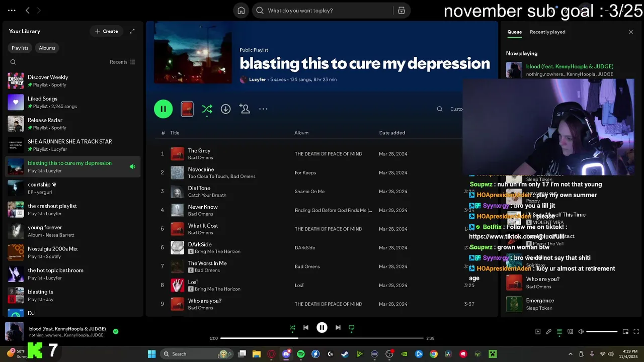Open more options for the playlist
This screenshot has height=362, width=644.
pyautogui.click(x=263, y=109)
